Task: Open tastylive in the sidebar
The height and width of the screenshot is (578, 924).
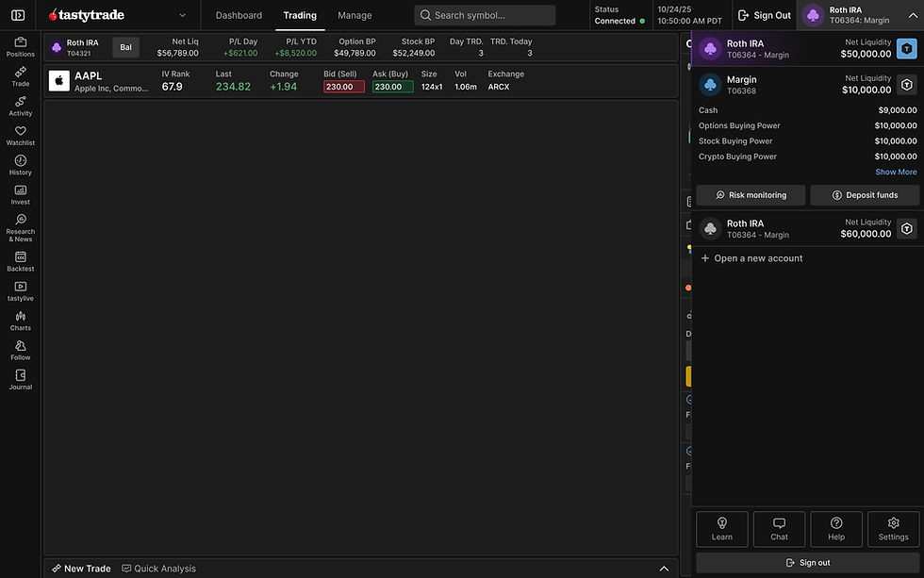Action: coord(21,291)
